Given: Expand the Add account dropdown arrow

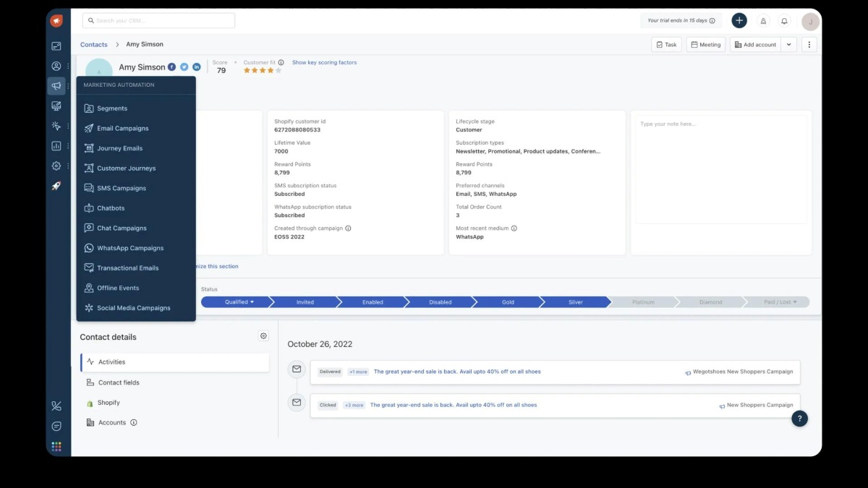Looking at the screenshot, I should (789, 45).
